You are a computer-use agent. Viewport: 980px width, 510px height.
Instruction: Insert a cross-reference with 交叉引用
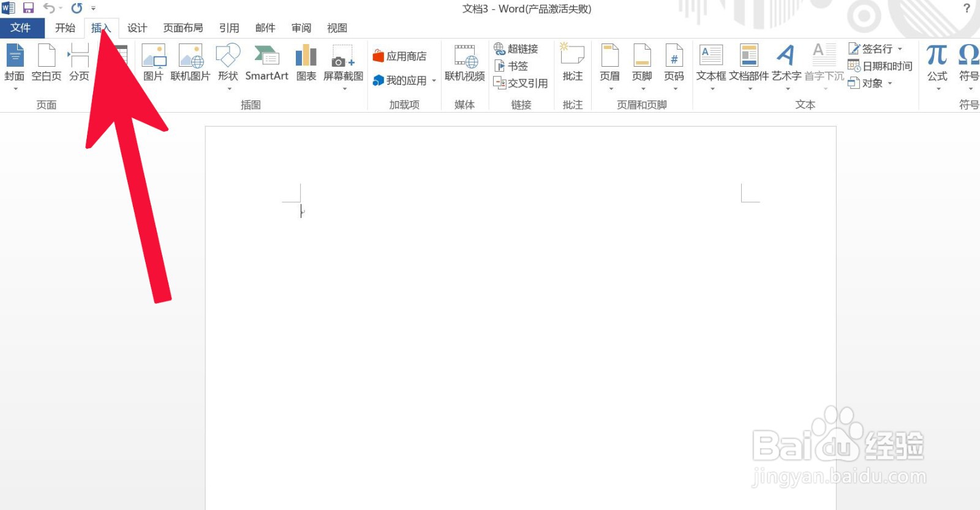pyautogui.click(x=521, y=83)
